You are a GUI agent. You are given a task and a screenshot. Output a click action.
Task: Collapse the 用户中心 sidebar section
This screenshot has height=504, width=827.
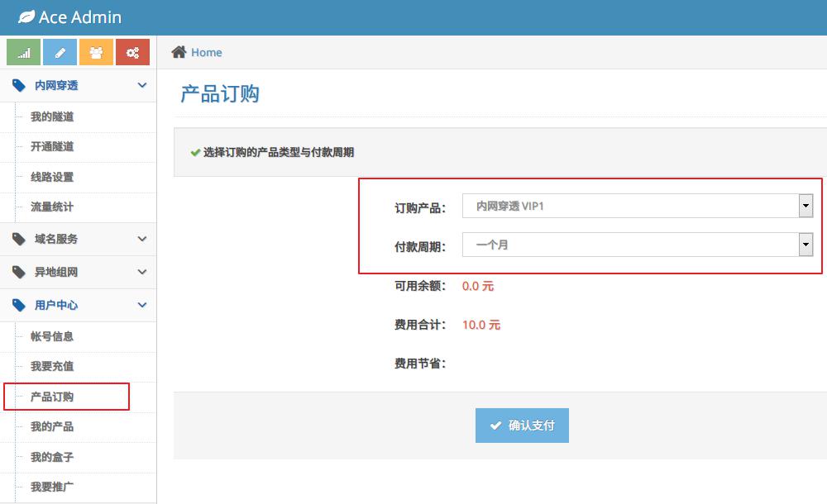click(141, 305)
